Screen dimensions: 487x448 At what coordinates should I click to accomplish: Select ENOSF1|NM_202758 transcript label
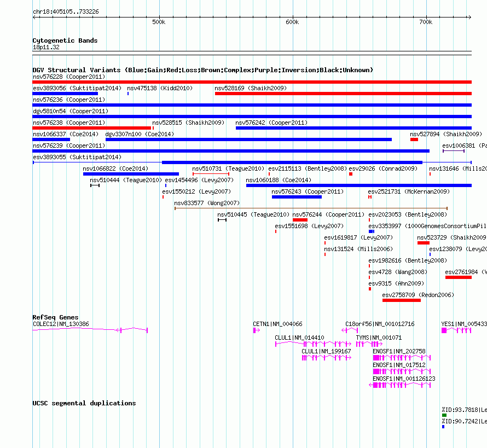click(x=399, y=351)
